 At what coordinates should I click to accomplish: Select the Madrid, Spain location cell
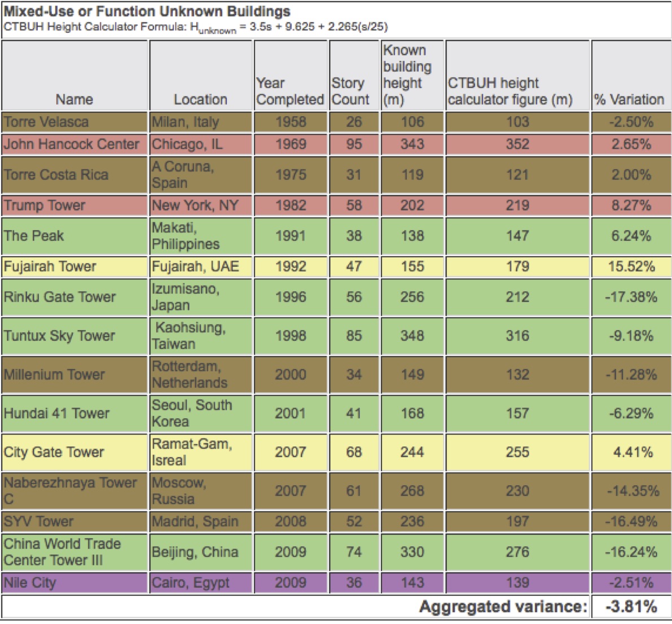tap(195, 521)
